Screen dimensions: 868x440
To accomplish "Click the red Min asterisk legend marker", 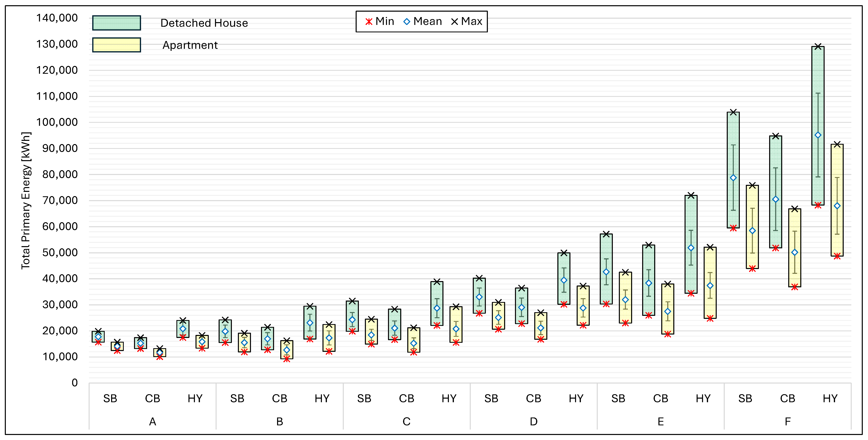I will coord(369,21).
